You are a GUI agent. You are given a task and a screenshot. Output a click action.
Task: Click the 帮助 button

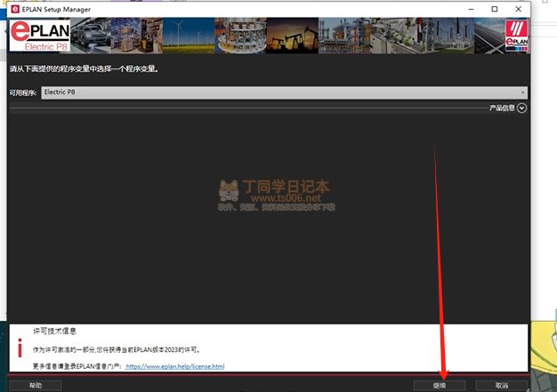[36, 386]
